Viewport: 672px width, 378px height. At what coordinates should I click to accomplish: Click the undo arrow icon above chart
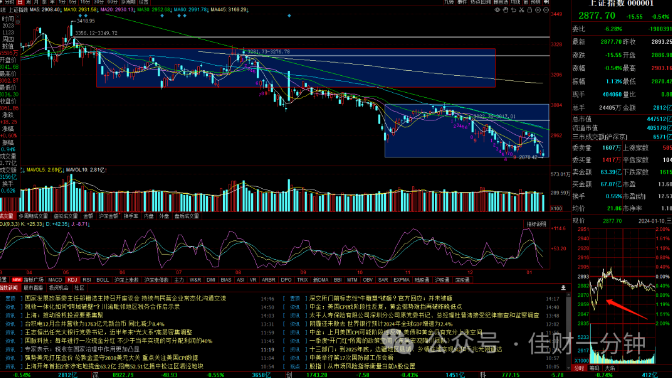coord(513,10)
